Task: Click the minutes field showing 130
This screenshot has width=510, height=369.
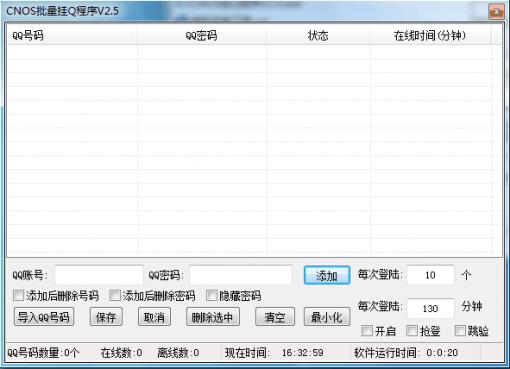Action: (x=430, y=308)
